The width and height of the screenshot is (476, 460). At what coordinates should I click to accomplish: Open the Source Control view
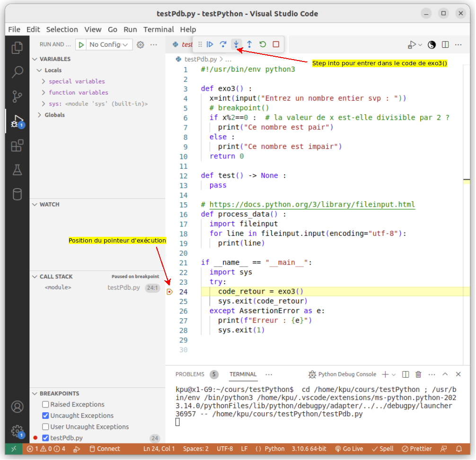click(x=17, y=96)
